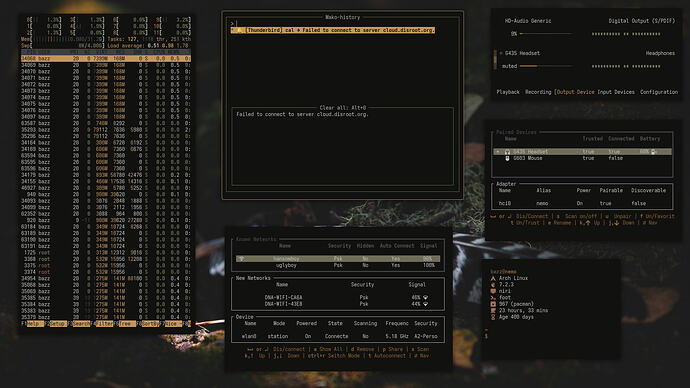690x388 pixels.
Task: Select the Playback tab in audio mixer
Action: (508, 92)
